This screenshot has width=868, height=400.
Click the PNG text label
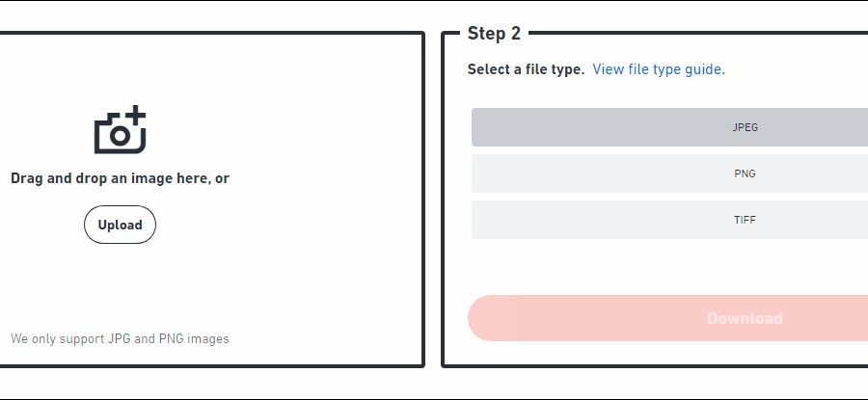tap(745, 173)
